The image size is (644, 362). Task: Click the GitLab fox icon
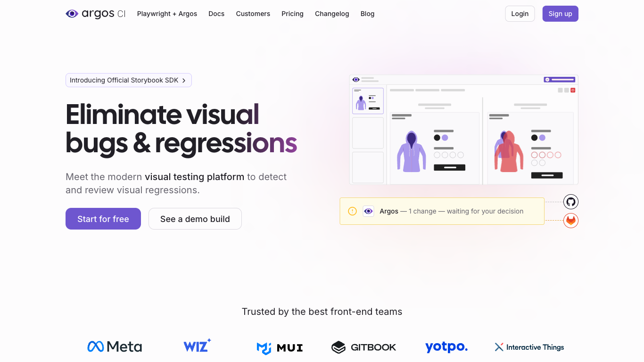click(571, 220)
